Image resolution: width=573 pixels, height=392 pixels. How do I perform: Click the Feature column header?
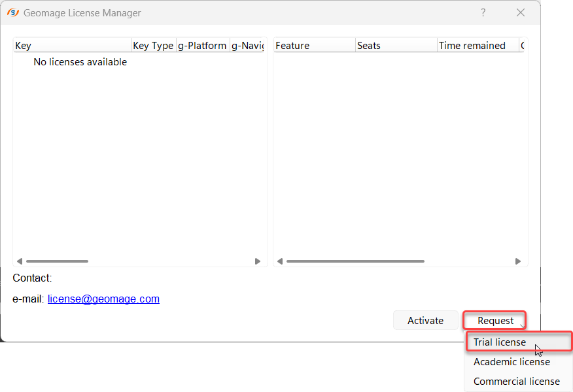(x=314, y=46)
